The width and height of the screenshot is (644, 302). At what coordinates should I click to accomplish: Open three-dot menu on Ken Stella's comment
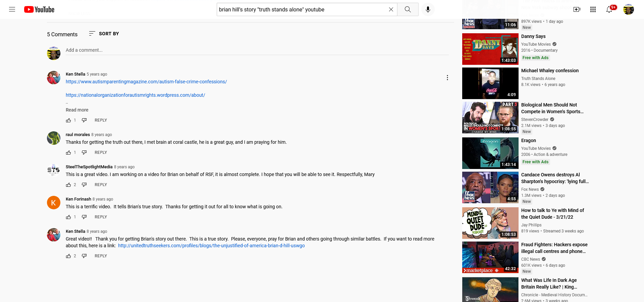(x=447, y=78)
